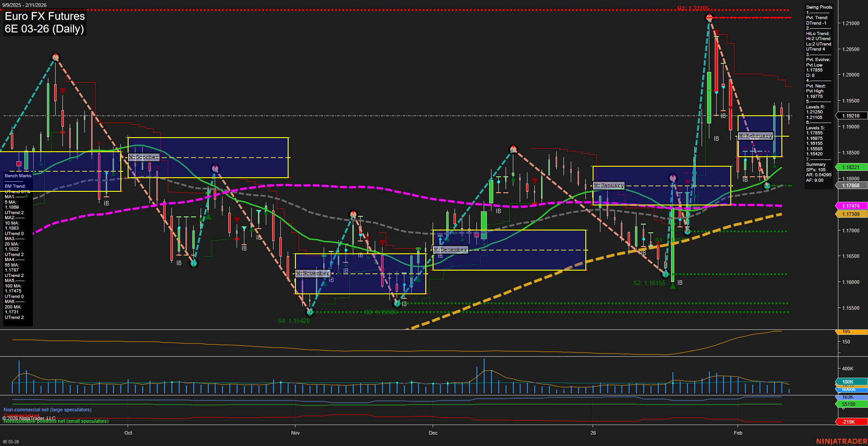Viewport: 868px width, 446px height.
Task: Select the green up-arrow marker at S2: 1.16155
Action: click(x=674, y=285)
